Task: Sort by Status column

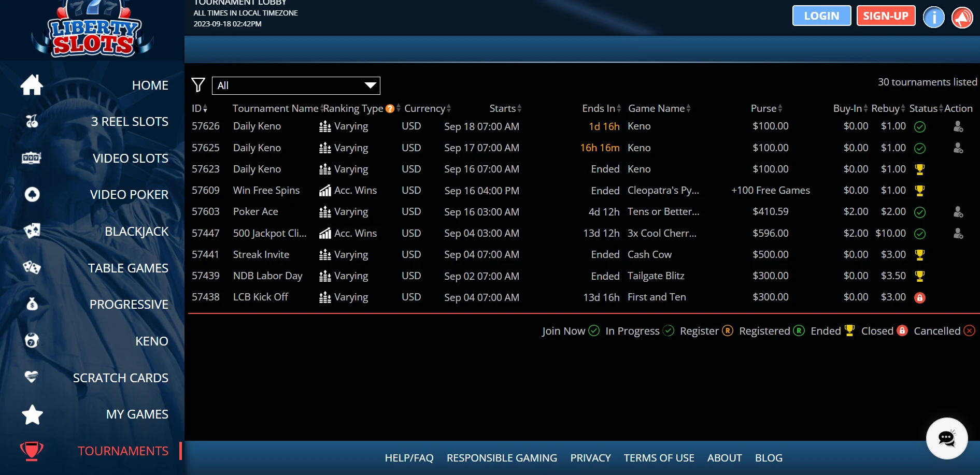Action: point(926,108)
